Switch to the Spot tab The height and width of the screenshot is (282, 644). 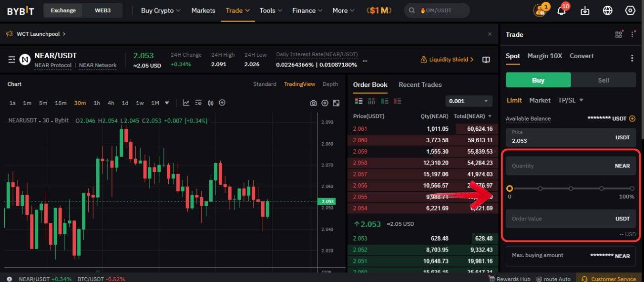pos(513,56)
